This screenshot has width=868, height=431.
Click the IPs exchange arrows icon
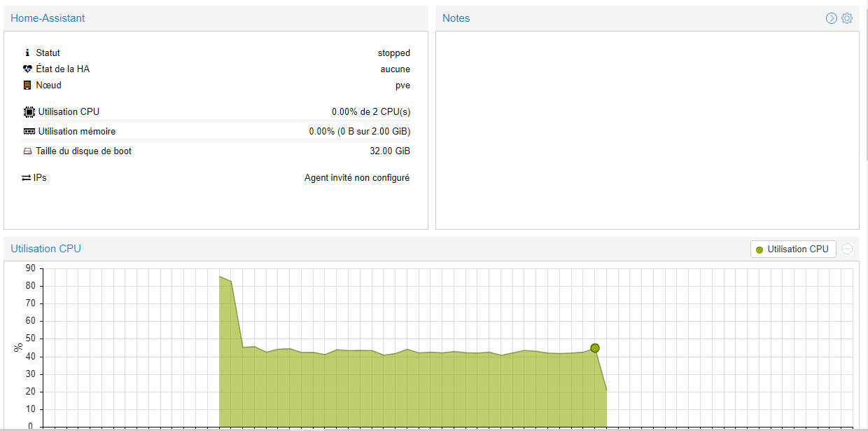point(26,178)
